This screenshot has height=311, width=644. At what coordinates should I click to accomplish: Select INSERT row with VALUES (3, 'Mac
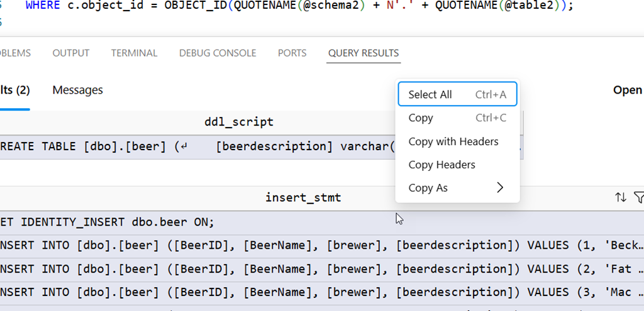tap(322, 293)
